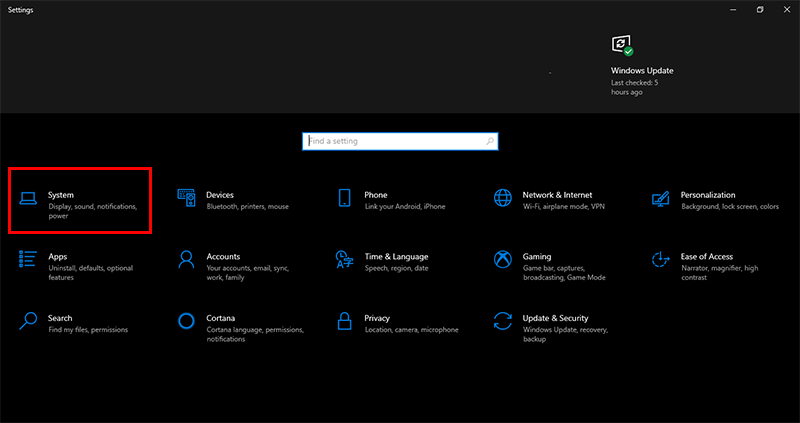Open the Ease of Access icon
The image size is (800, 423).
661,259
